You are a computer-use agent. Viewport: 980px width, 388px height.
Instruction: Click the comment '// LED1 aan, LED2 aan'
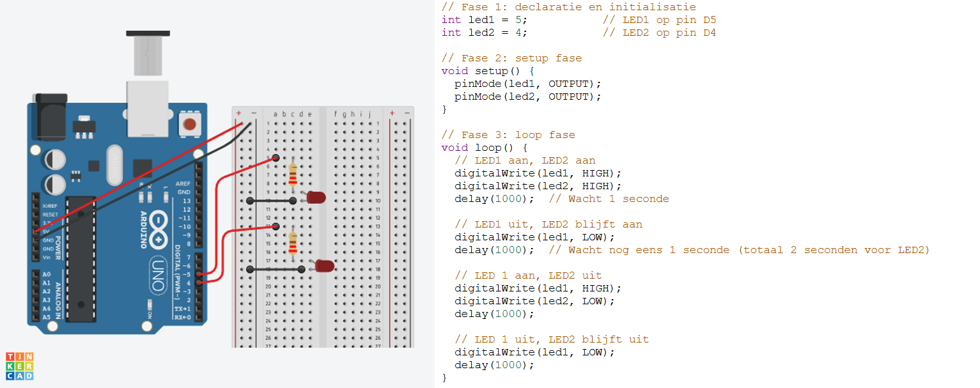coord(525,160)
